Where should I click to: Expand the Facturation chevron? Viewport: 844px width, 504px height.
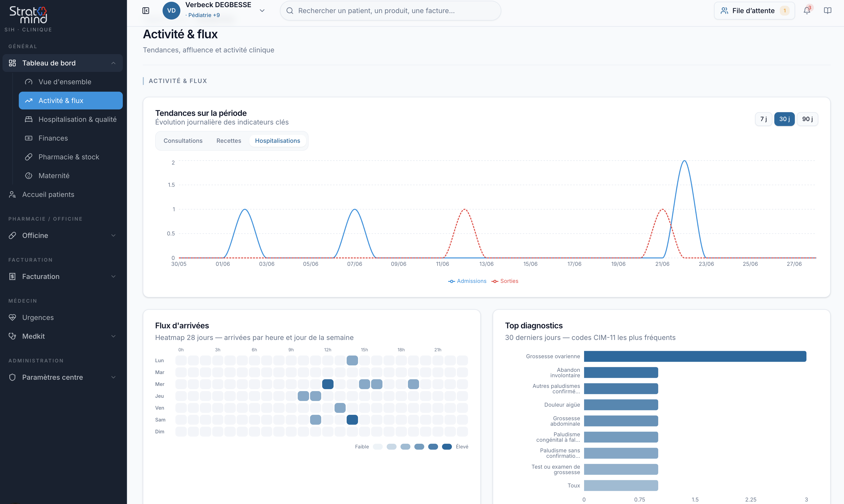(113, 276)
